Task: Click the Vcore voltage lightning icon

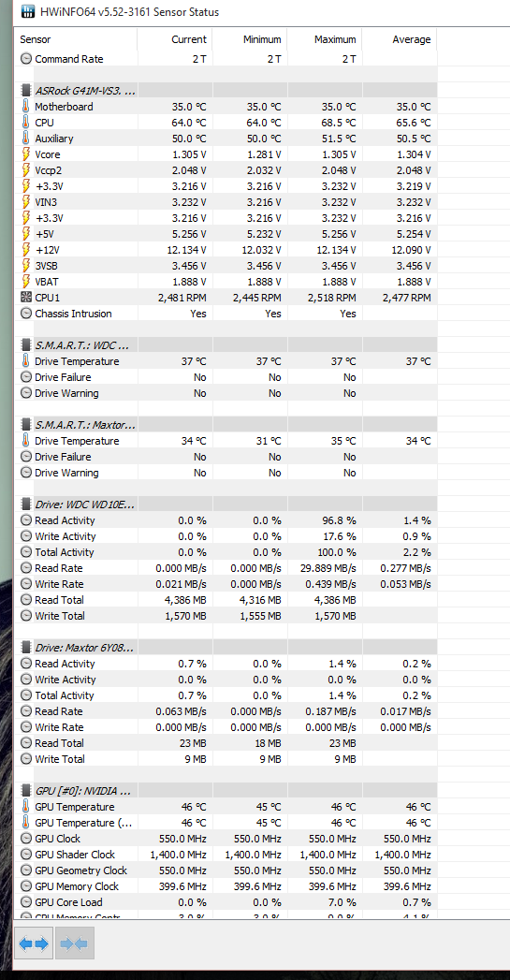Action: pyautogui.click(x=25, y=154)
